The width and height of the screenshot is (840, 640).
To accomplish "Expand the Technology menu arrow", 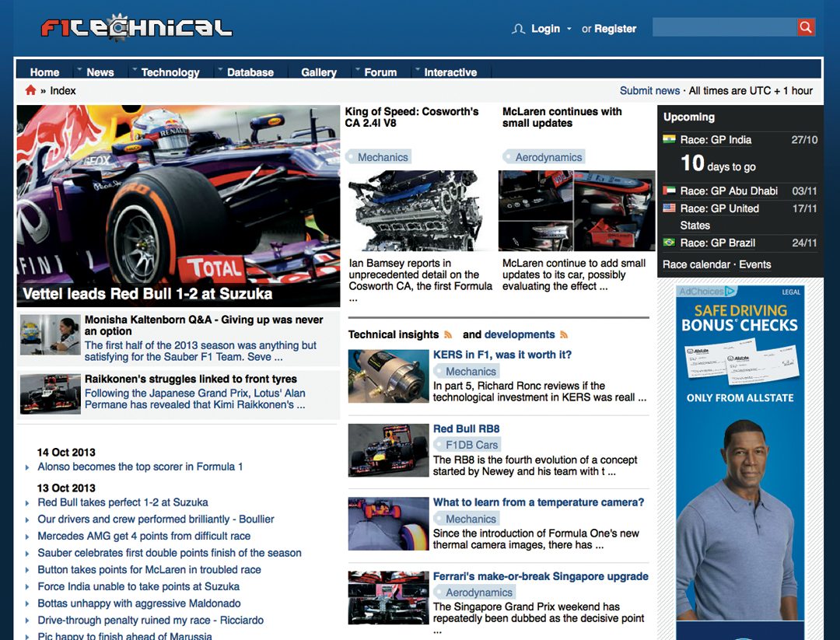I will coord(135,69).
